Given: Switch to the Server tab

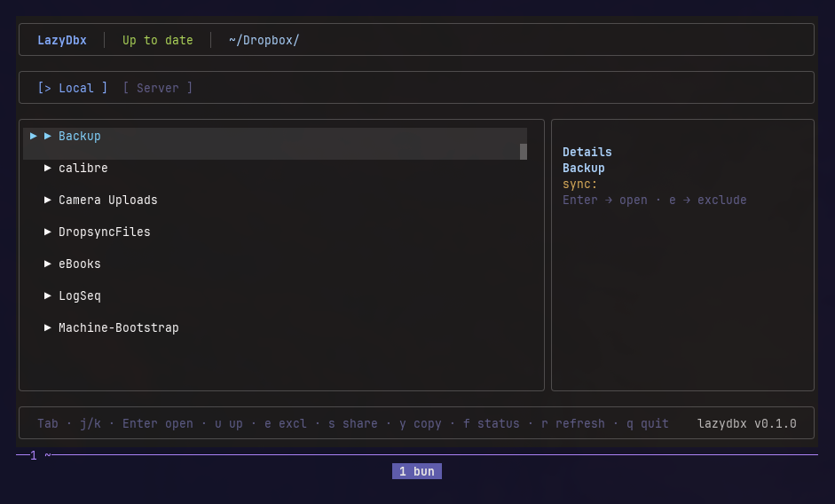Looking at the screenshot, I should [158, 88].
